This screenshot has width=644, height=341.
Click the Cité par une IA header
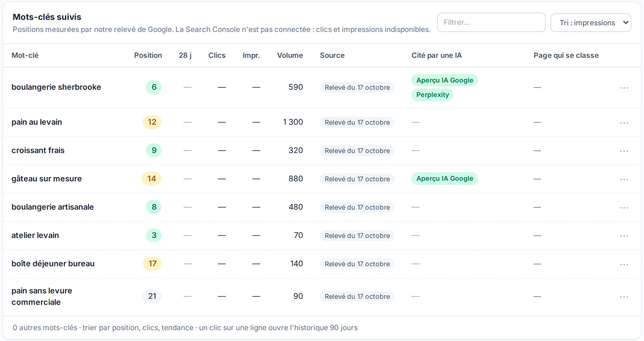coord(437,55)
